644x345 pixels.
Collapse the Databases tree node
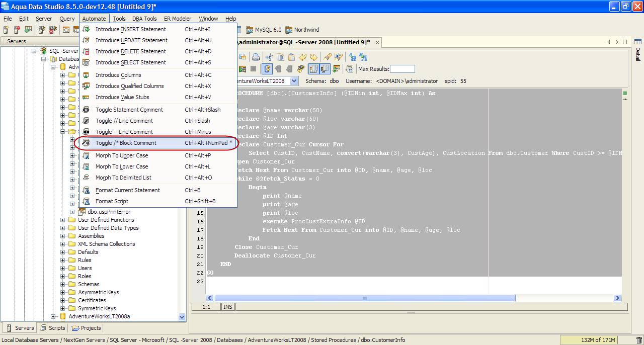(x=44, y=59)
